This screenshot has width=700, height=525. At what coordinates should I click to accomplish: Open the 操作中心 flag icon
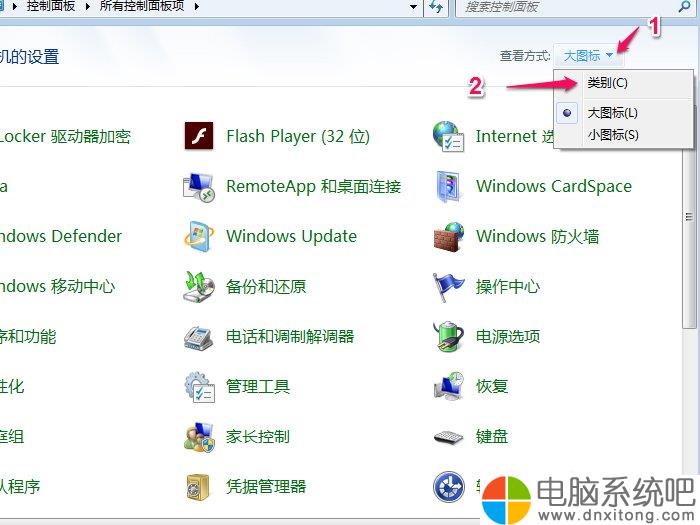[448, 287]
